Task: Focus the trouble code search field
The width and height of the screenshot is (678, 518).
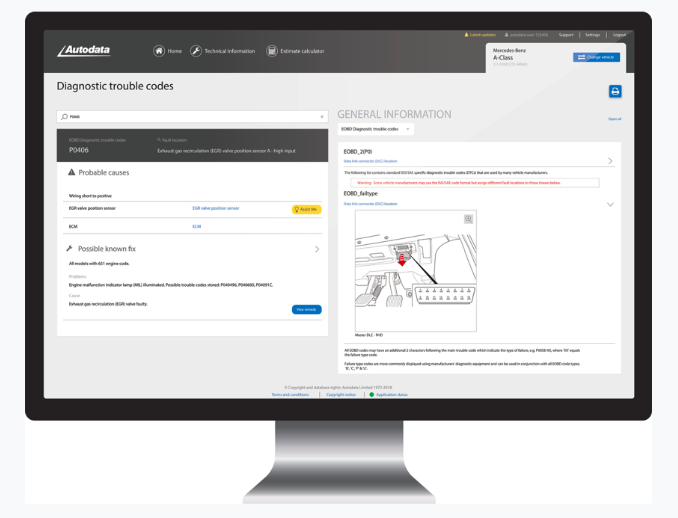Action: 192,116
